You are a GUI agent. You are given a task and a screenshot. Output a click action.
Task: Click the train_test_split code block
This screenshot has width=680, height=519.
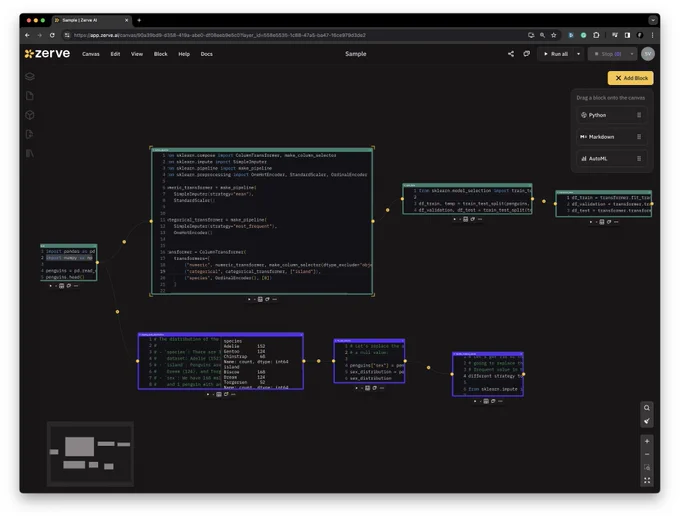coord(467,199)
